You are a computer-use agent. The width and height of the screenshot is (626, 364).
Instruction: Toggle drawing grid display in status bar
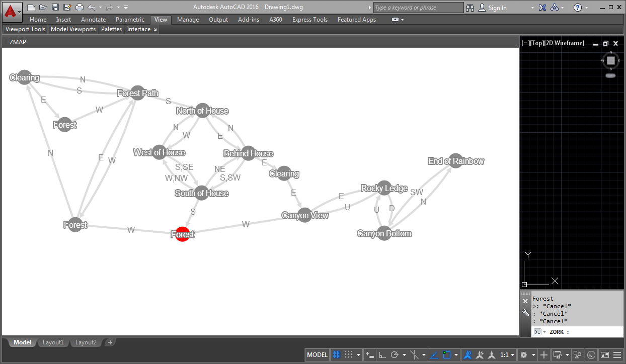pos(337,355)
